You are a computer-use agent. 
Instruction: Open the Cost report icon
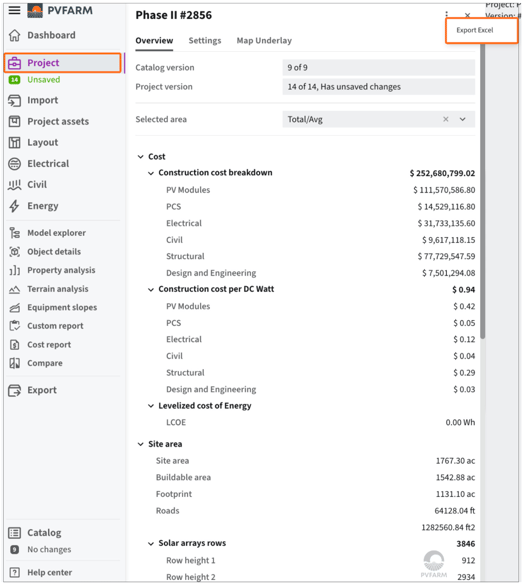coord(15,345)
